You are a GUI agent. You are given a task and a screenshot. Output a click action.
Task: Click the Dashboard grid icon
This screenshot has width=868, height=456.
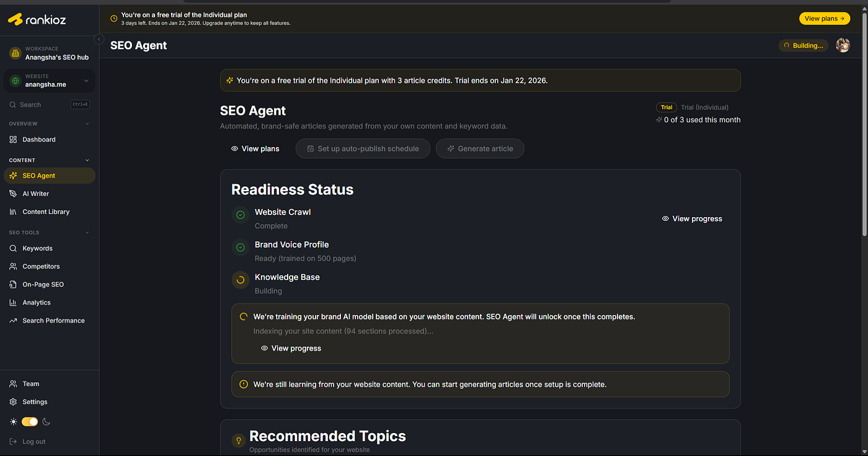tap(13, 140)
